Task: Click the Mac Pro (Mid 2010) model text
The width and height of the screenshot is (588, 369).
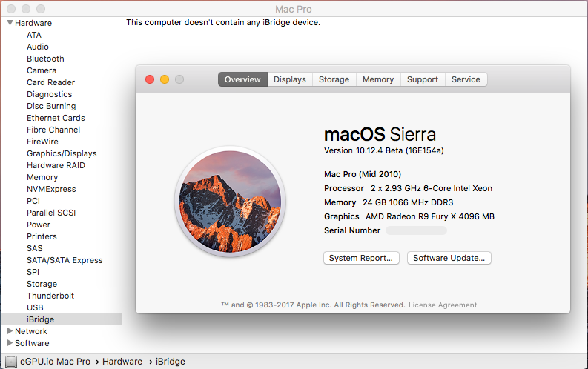Action: tap(363, 174)
